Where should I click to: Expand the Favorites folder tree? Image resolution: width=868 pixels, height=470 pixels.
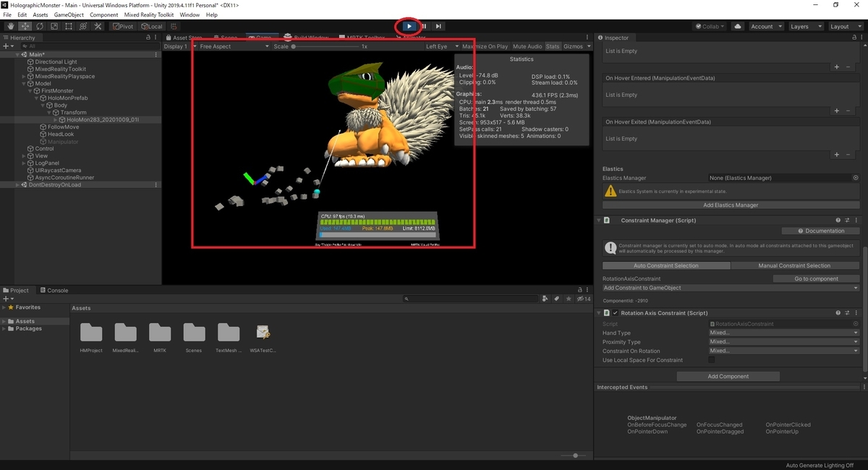[x=4, y=307]
